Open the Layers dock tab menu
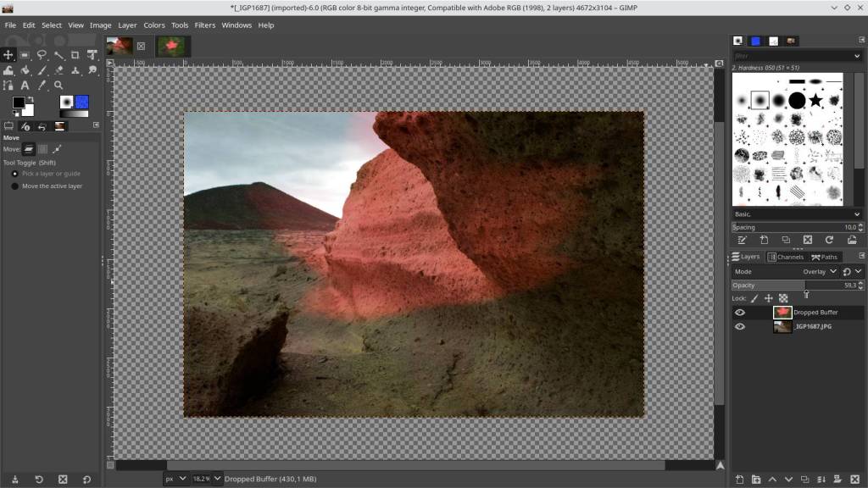Image resolution: width=868 pixels, height=488 pixels. (861, 256)
